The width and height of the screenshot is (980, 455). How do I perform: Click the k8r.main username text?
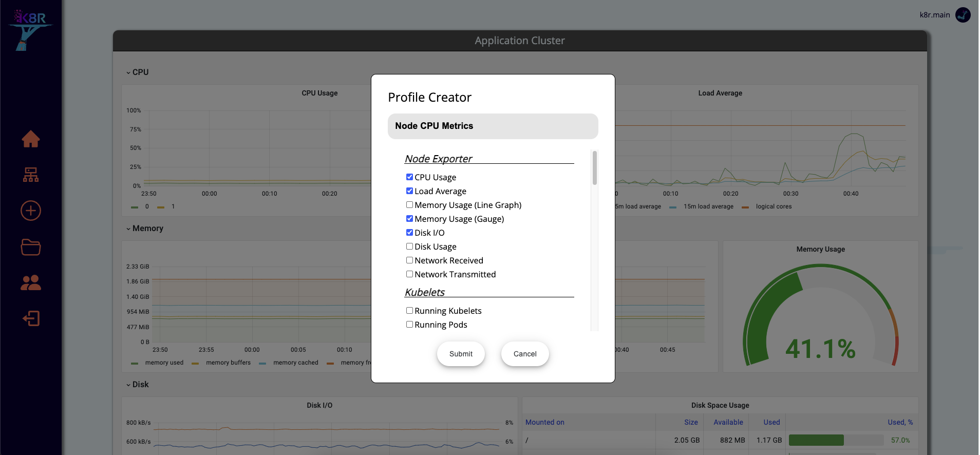(x=935, y=15)
